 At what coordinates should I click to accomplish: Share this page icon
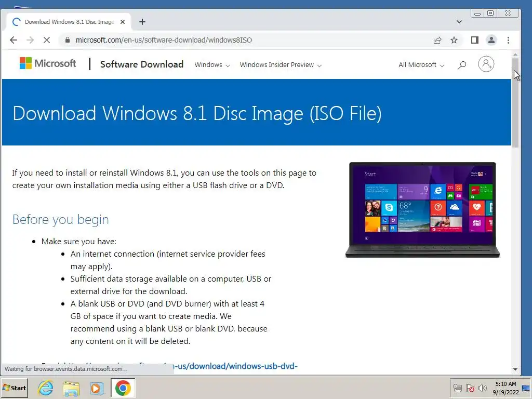click(x=437, y=40)
